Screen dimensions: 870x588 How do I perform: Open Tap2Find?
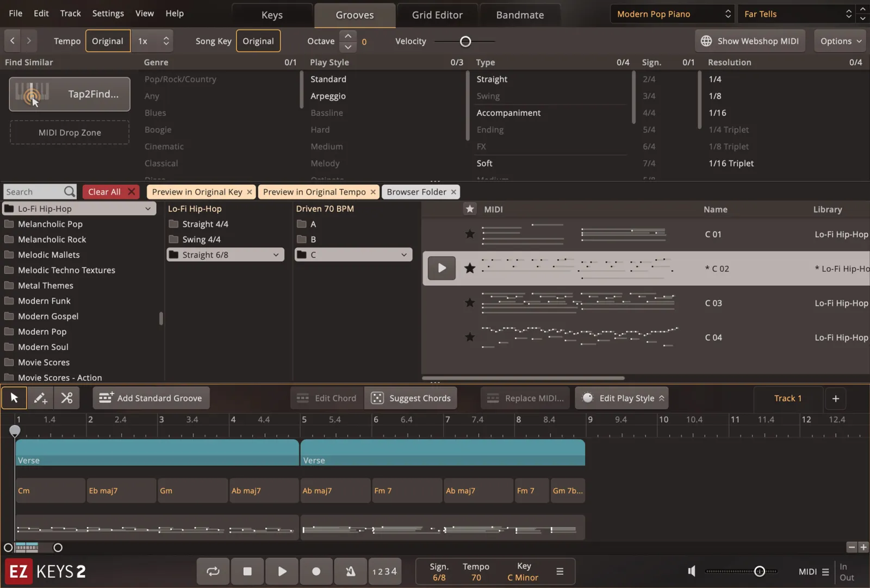(70, 94)
